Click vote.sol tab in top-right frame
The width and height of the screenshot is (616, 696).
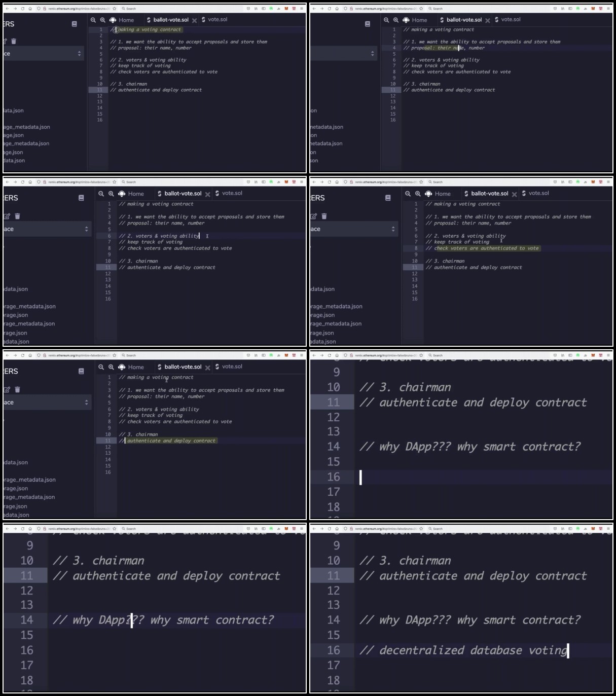pos(507,19)
